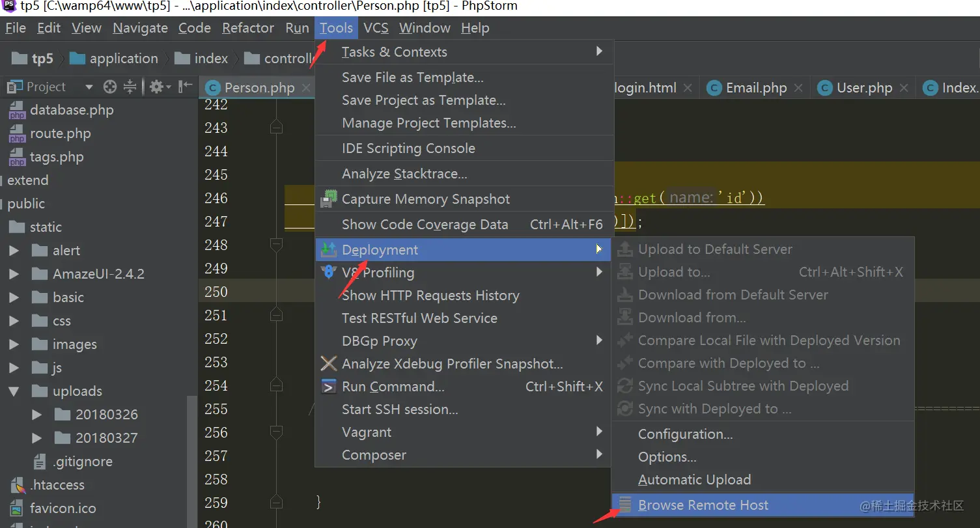Click scroll from source target icon
The width and height of the screenshot is (980, 528).
tap(110, 87)
